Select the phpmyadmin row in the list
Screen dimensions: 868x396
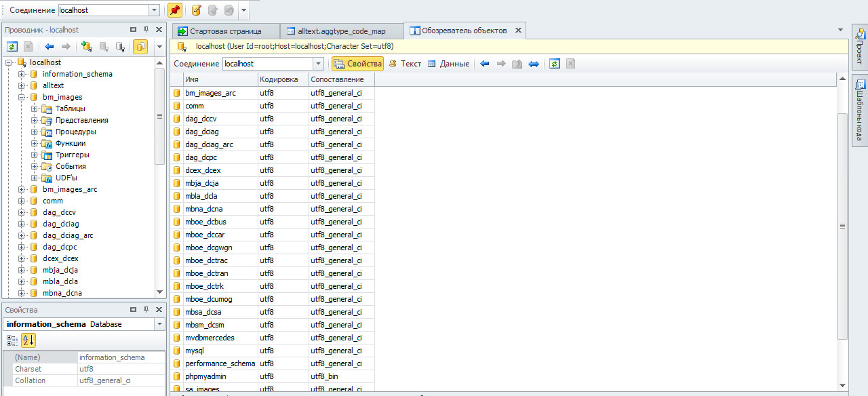click(x=273, y=376)
